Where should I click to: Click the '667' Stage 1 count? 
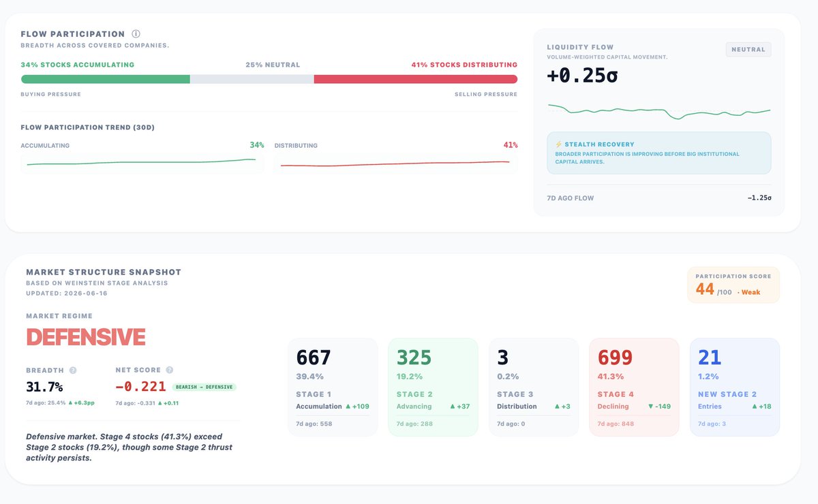pyautogui.click(x=314, y=358)
